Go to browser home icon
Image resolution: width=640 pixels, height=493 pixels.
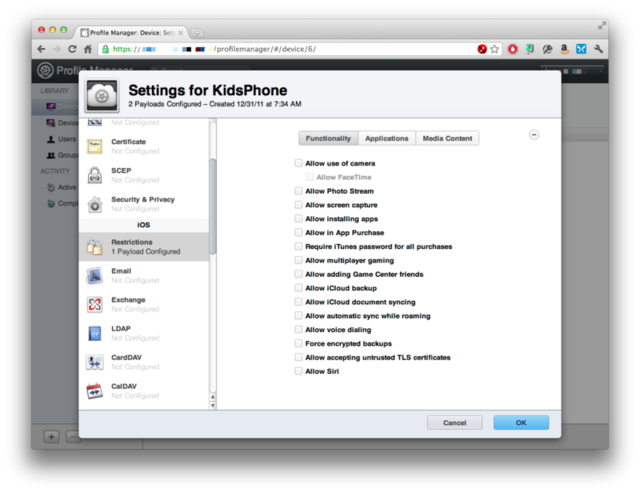click(88, 49)
